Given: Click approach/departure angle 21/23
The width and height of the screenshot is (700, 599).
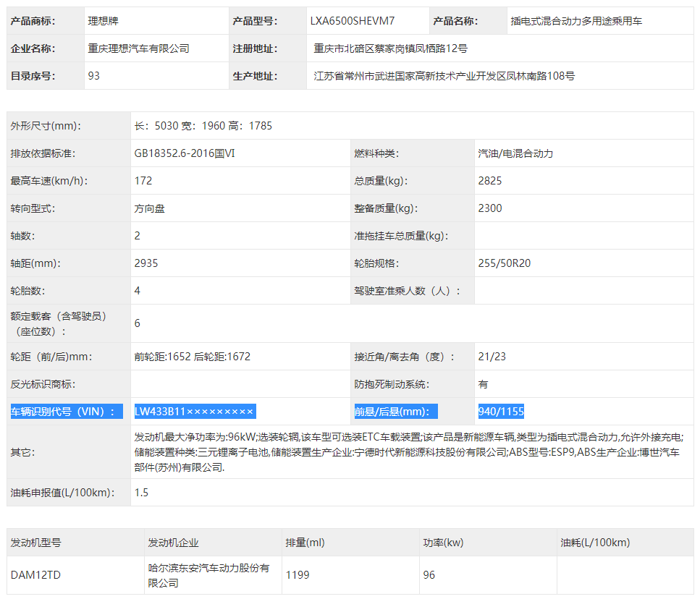Looking at the screenshot, I should pos(492,357).
